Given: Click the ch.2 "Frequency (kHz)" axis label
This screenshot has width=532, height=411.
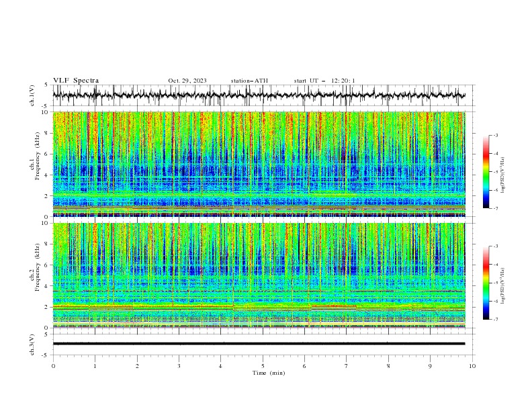Looking at the screenshot, I should click(37, 267).
